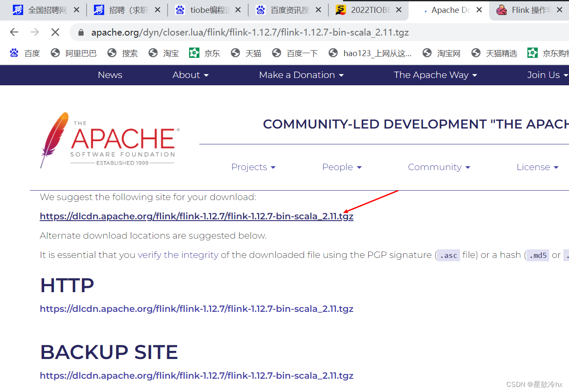The width and height of the screenshot is (569, 392).
Task: Stop page loading with the X button
Action: click(x=55, y=32)
